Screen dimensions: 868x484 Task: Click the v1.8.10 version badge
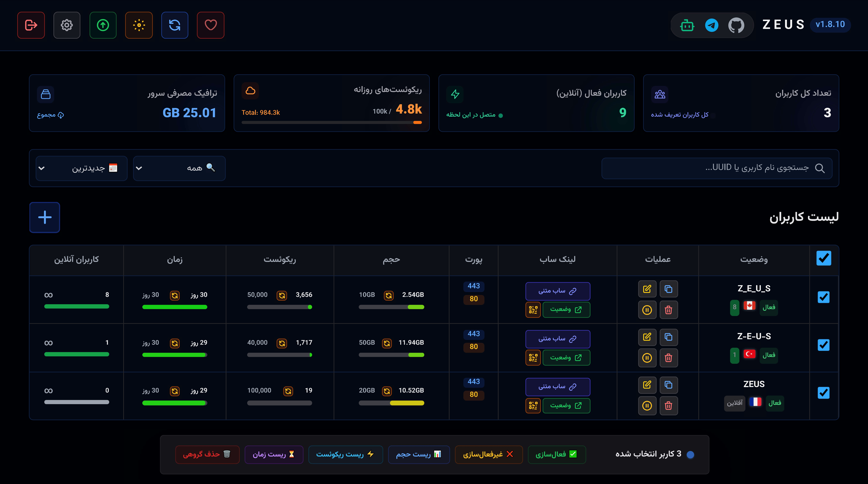[830, 25]
